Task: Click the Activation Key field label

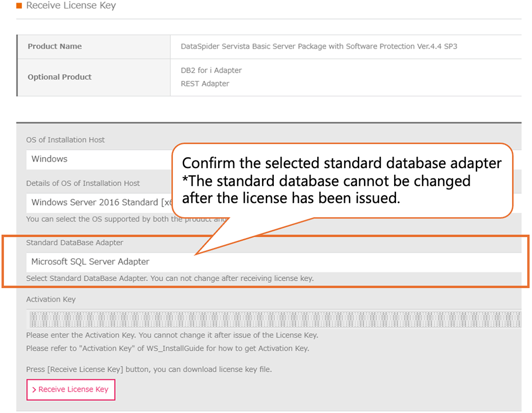Action: coord(51,299)
